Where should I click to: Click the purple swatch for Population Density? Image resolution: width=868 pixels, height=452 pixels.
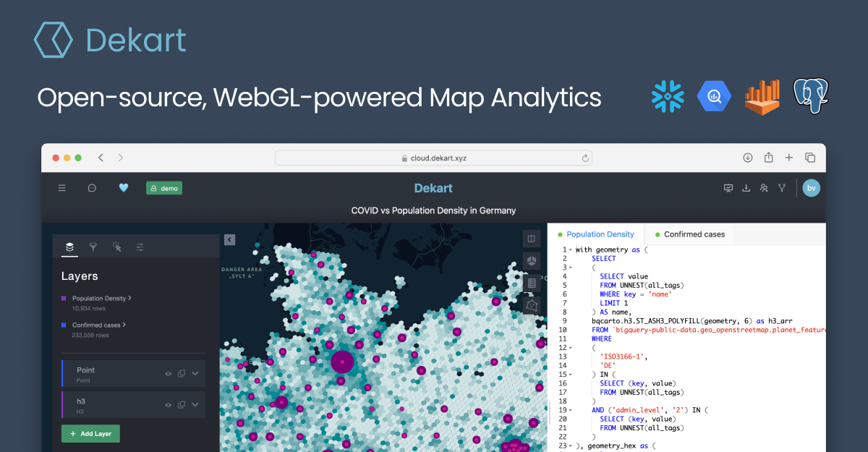[x=64, y=298]
